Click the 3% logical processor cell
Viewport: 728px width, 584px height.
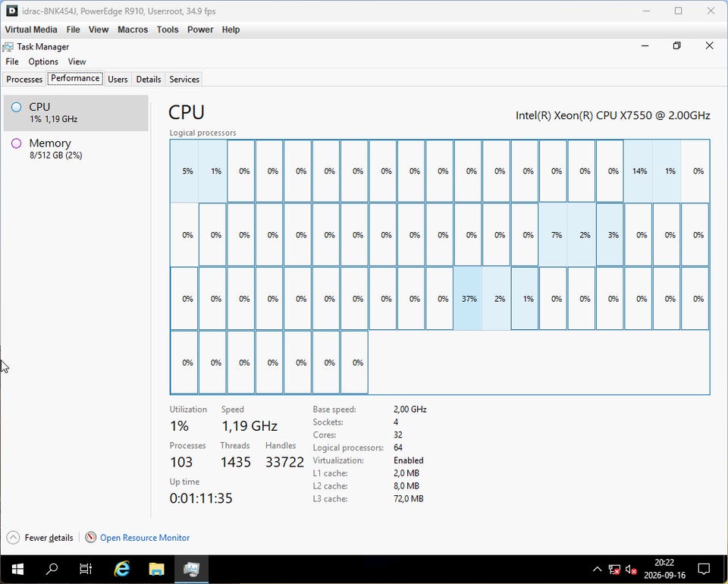610,235
